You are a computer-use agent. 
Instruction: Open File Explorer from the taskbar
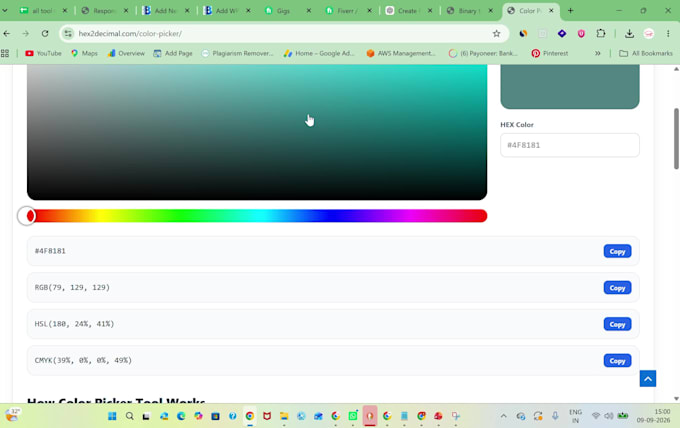[x=284, y=416]
